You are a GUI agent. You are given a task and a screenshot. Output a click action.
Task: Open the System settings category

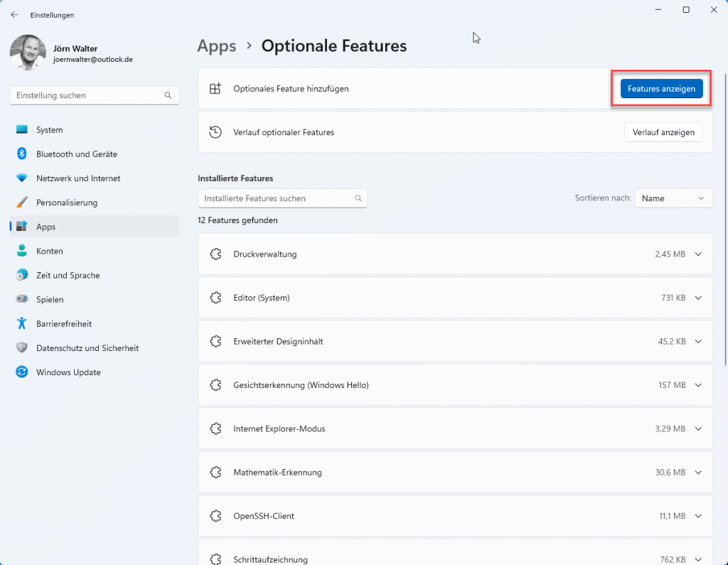[49, 130]
